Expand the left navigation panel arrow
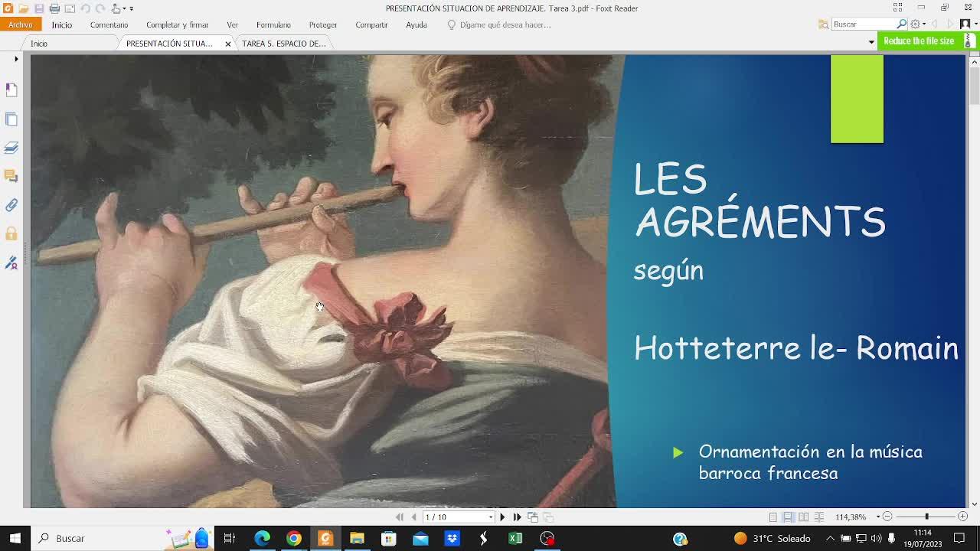This screenshot has width=980, height=551. tap(16, 59)
